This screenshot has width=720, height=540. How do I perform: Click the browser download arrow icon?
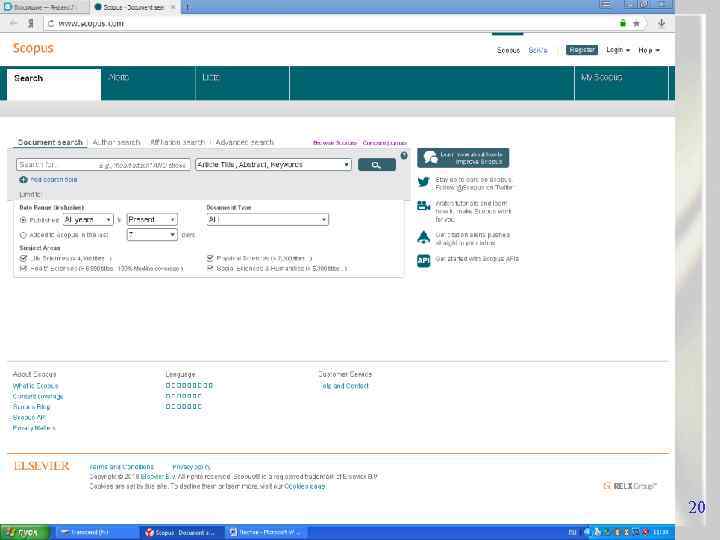(x=661, y=23)
